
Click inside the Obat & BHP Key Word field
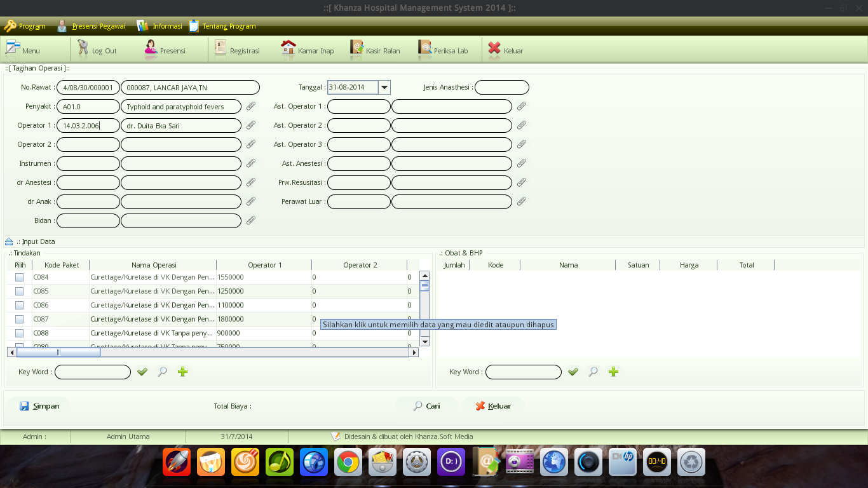coord(522,372)
